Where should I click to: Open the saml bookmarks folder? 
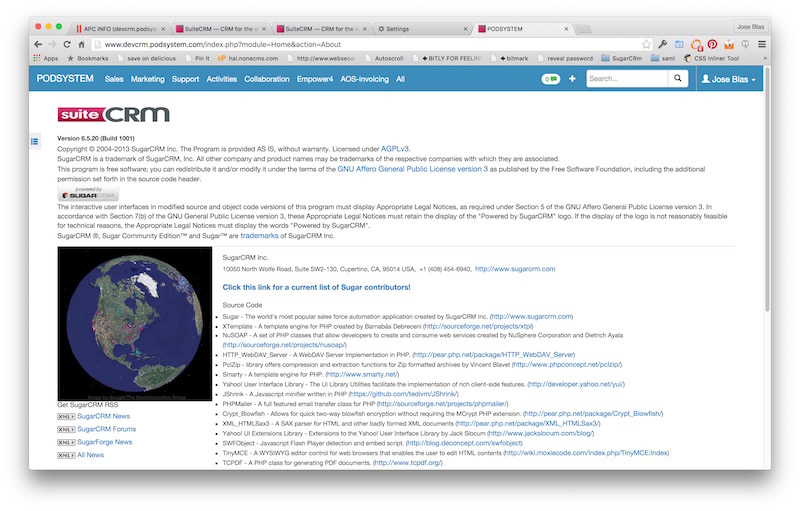coord(663,58)
